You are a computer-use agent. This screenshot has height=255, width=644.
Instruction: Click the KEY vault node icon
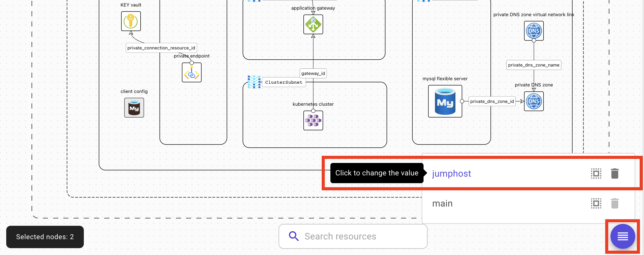pos(131,21)
